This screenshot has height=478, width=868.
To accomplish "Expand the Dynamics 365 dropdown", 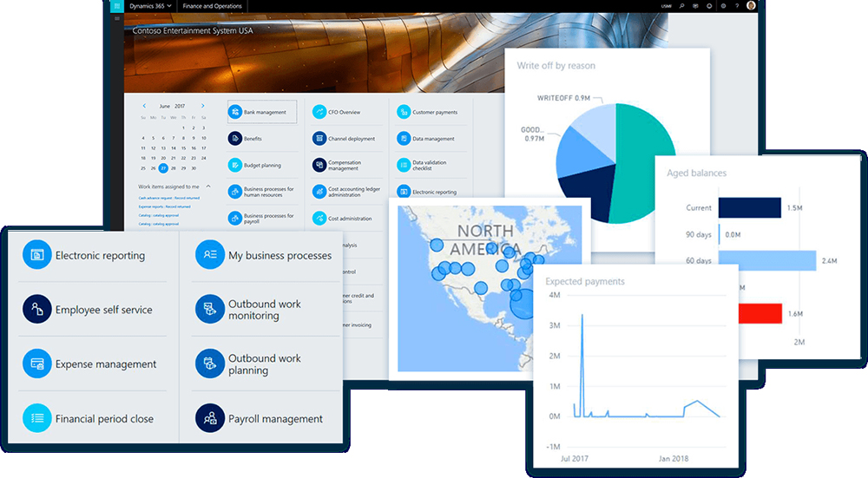I will point(150,6).
